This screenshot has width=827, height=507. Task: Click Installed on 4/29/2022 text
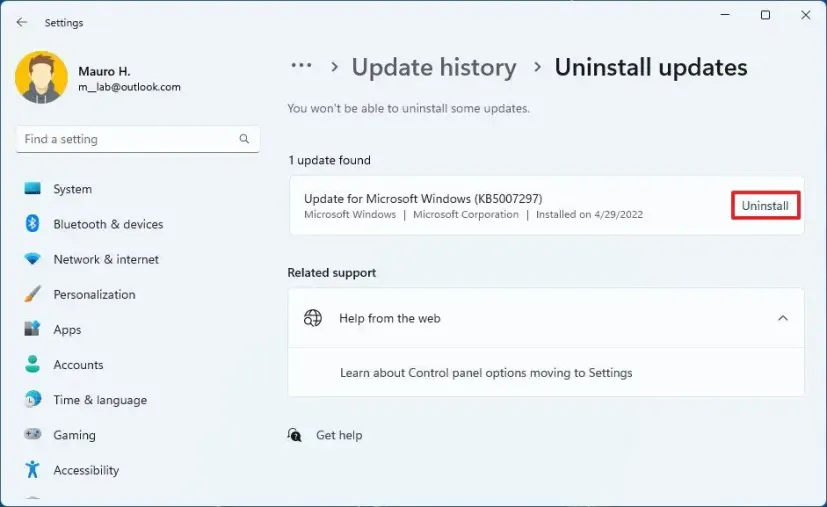click(x=589, y=215)
